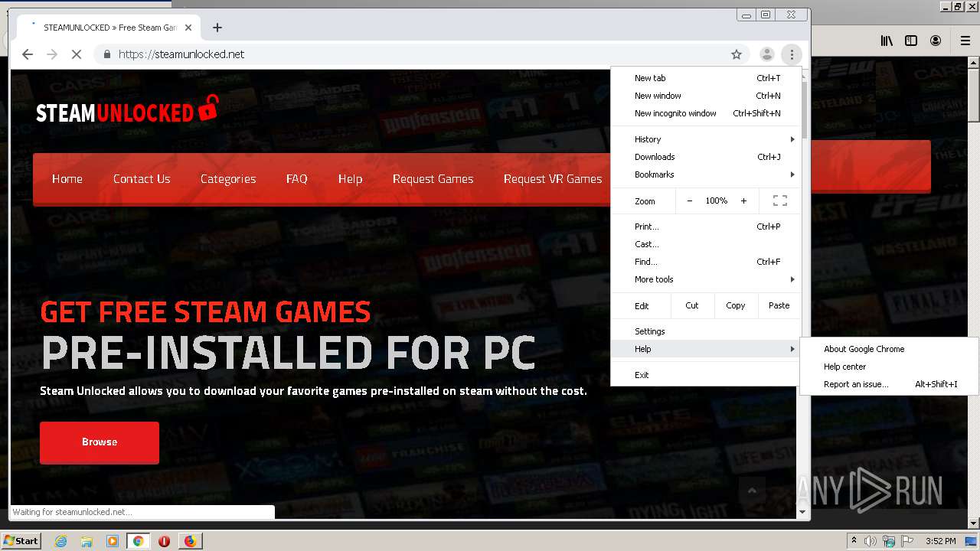Zoom out with the minus button
980x551 pixels.
(x=689, y=201)
